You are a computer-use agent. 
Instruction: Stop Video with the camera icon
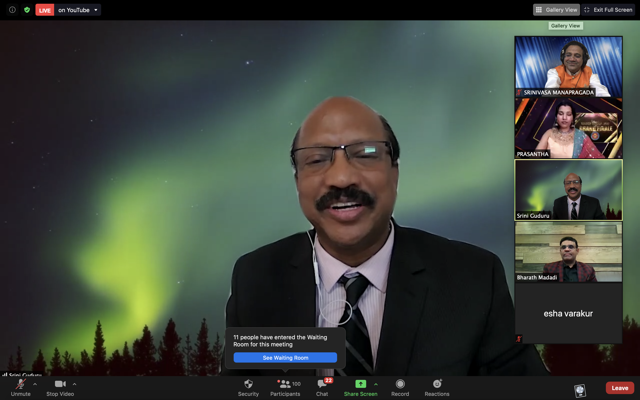click(x=60, y=387)
